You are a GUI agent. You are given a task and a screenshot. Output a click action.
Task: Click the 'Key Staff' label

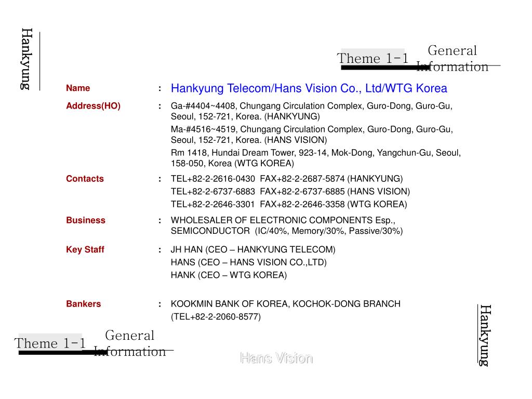pos(85,250)
